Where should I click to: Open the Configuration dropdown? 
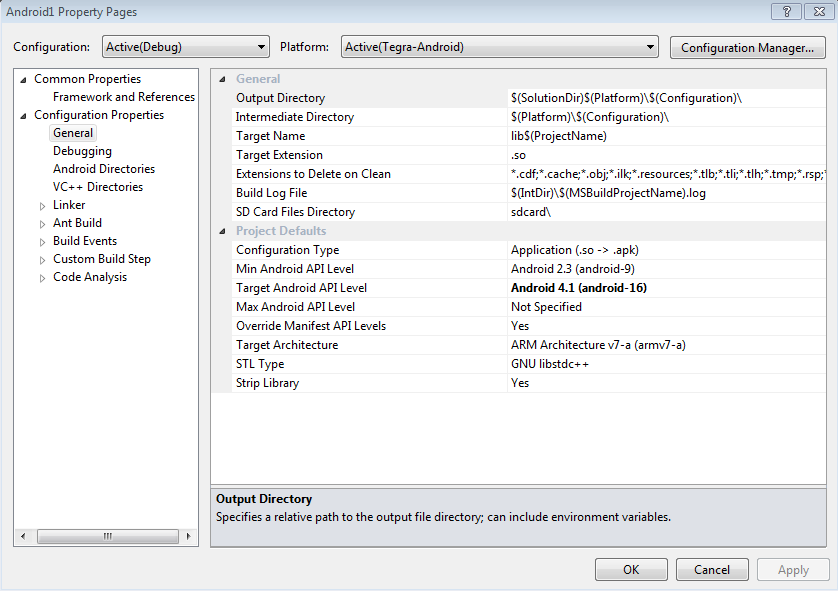pos(185,47)
